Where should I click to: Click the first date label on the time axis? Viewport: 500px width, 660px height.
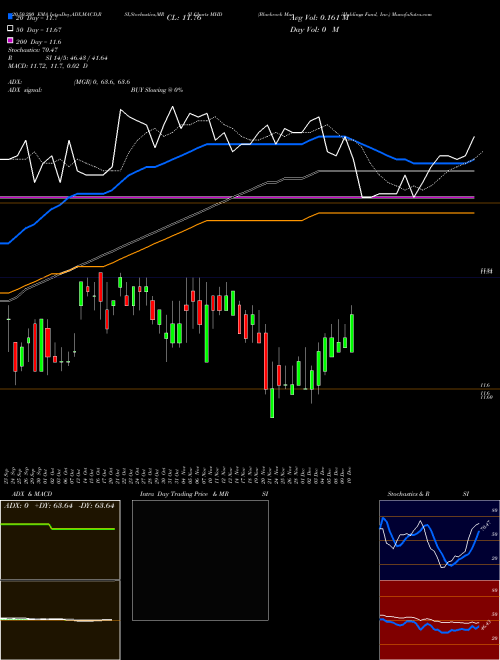(x=7, y=474)
